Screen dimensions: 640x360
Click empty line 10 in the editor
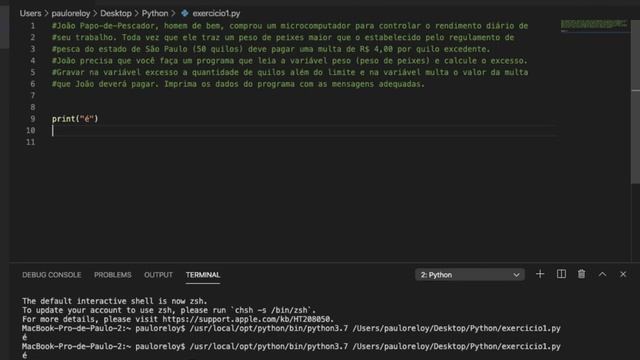[304, 131]
